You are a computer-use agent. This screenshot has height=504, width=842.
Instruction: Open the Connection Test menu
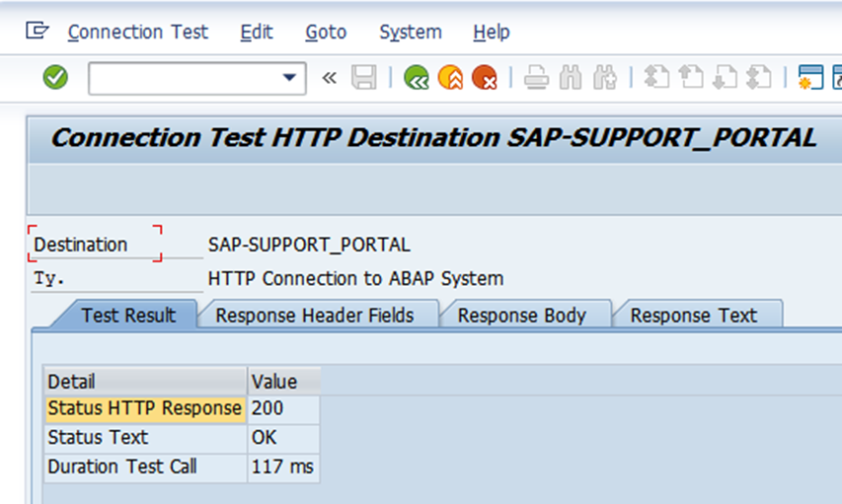(137, 33)
